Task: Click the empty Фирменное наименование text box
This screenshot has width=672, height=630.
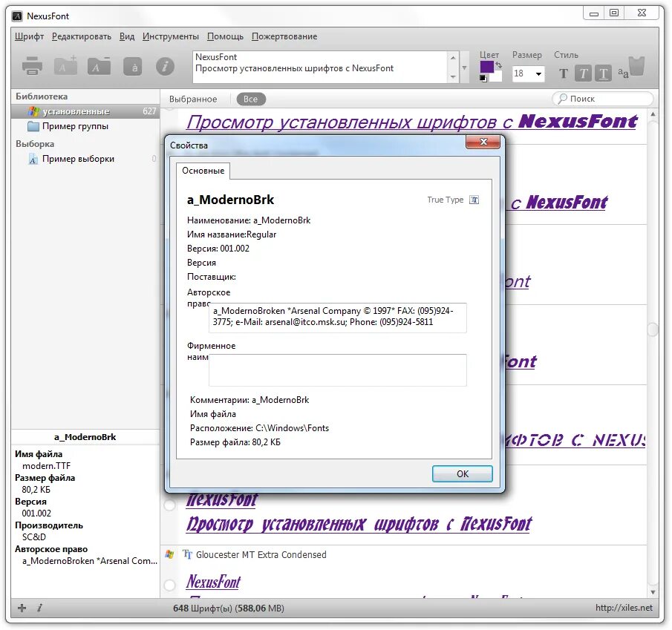Action: [x=338, y=370]
